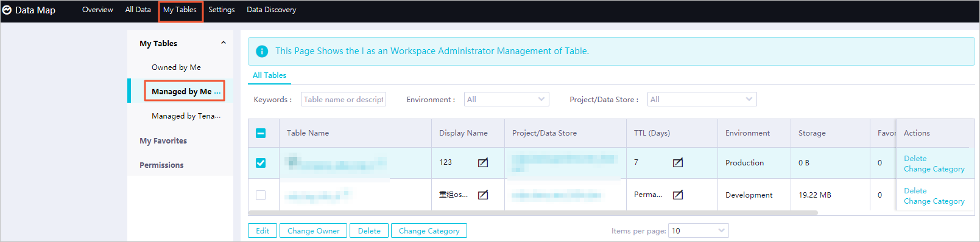Click the Data Map logo icon
980x242 pixels.
click(7, 10)
